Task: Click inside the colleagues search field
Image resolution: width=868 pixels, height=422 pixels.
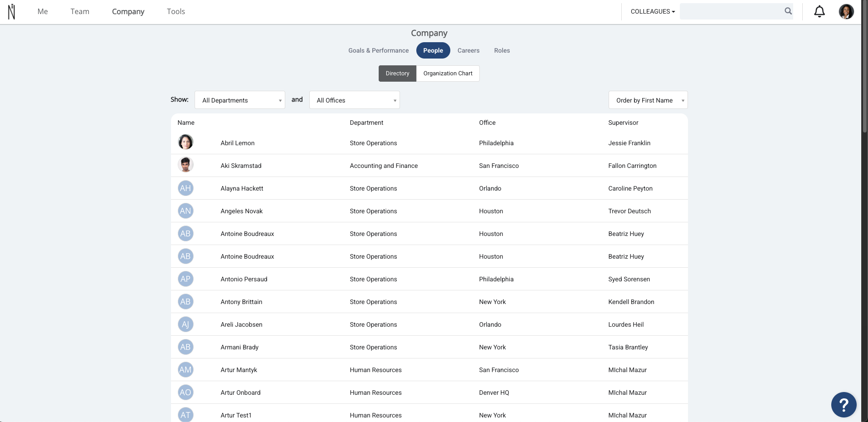Action: point(731,11)
